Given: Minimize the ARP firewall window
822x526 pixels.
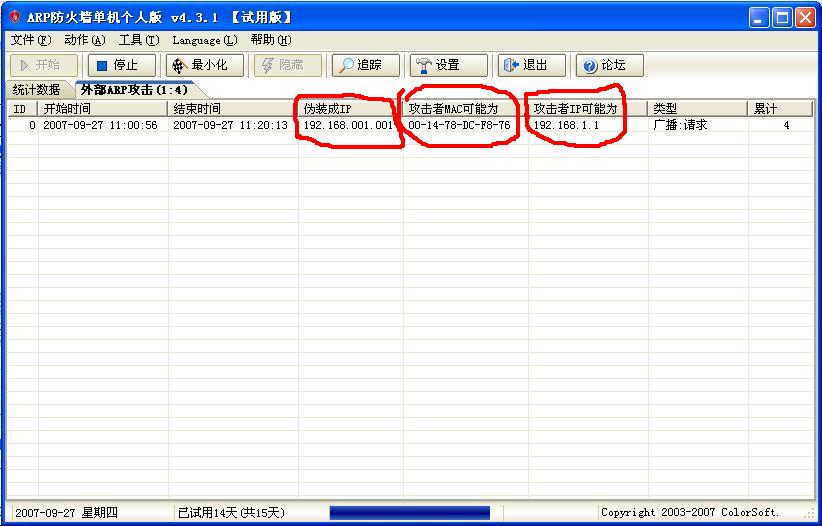Looking at the screenshot, I should point(758,18).
